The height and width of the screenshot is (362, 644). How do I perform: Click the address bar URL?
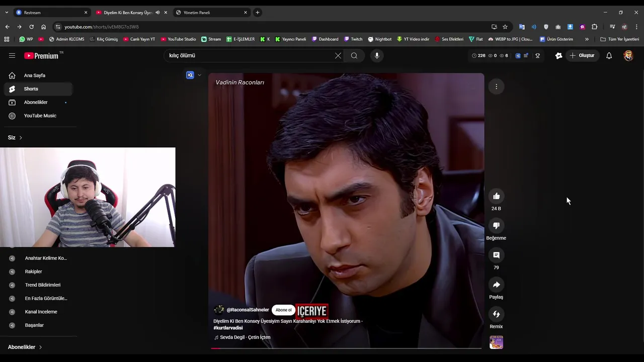click(x=101, y=27)
